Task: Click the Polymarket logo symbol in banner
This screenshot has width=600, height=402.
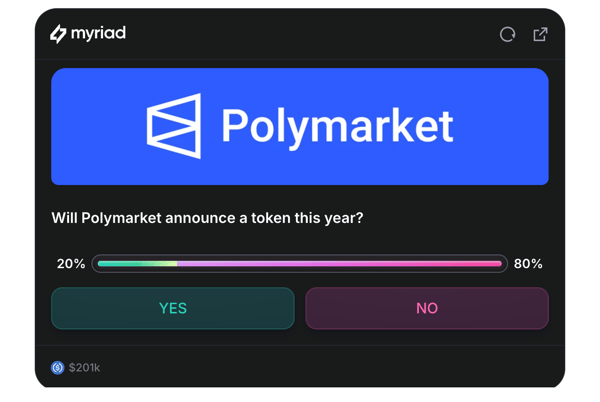Action: pyautogui.click(x=174, y=126)
